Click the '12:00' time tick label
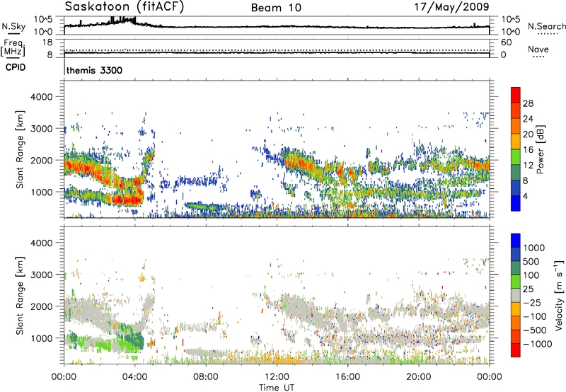Viewport: 566px width, 392px height. 277,377
